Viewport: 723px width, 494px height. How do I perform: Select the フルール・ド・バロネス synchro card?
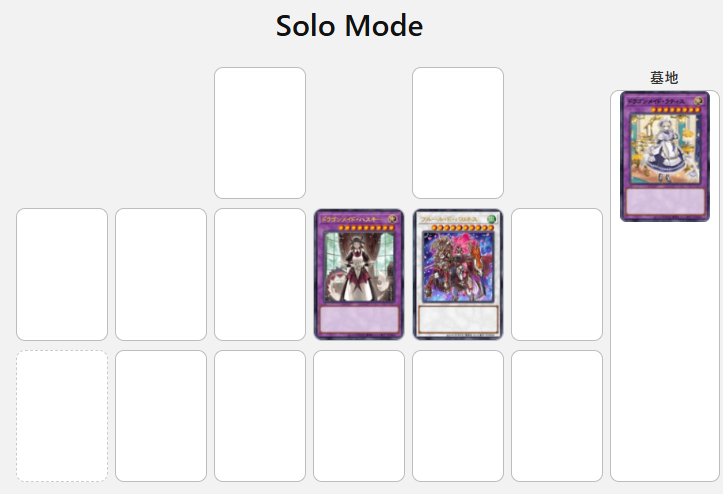458,274
